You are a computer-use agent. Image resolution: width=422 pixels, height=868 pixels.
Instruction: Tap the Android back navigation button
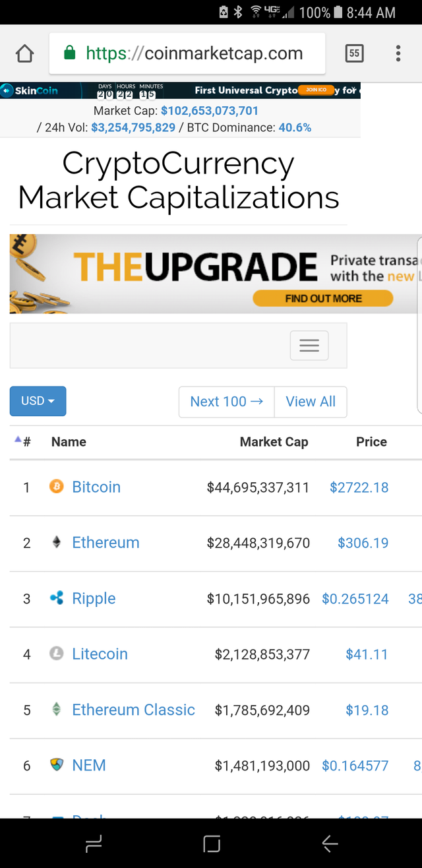pyautogui.click(x=330, y=844)
